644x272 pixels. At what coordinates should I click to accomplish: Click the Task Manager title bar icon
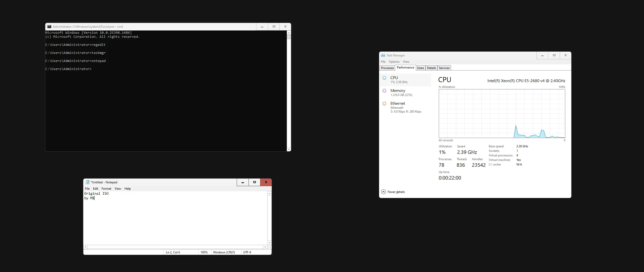(383, 55)
